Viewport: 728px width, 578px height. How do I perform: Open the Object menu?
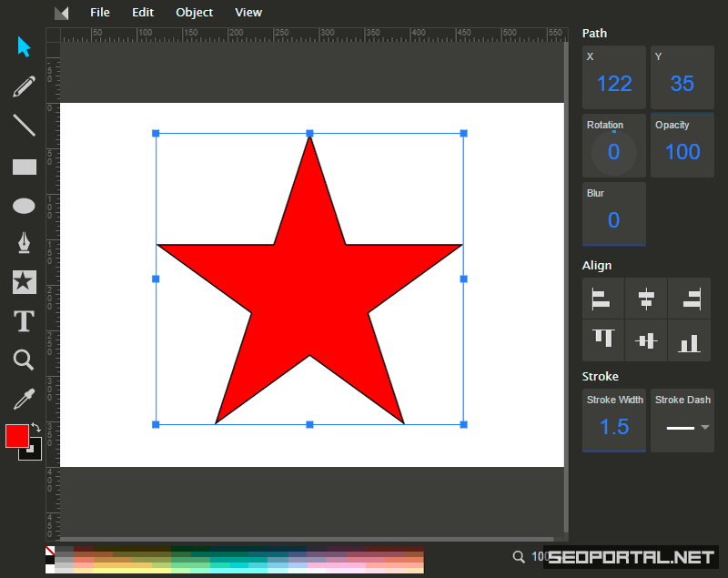tap(194, 13)
